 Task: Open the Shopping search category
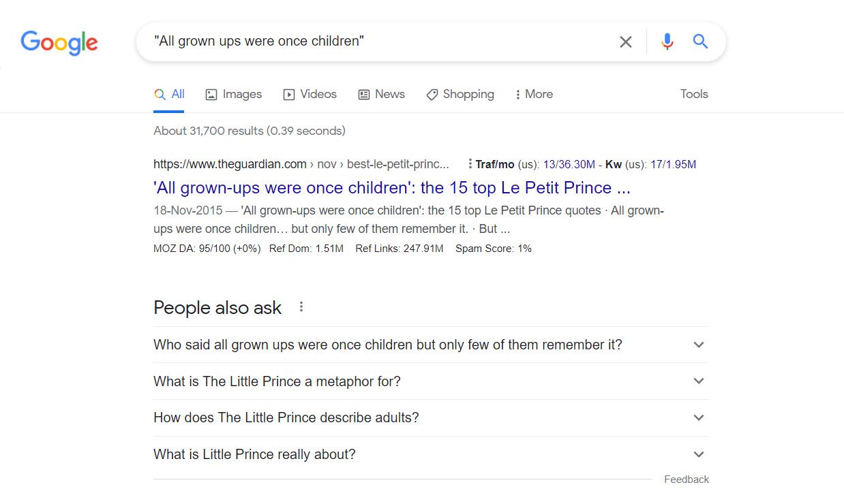click(459, 94)
